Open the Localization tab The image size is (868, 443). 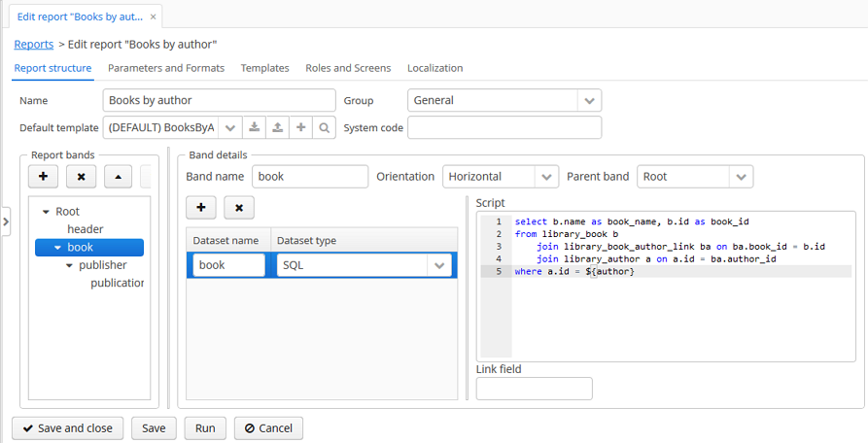(434, 68)
